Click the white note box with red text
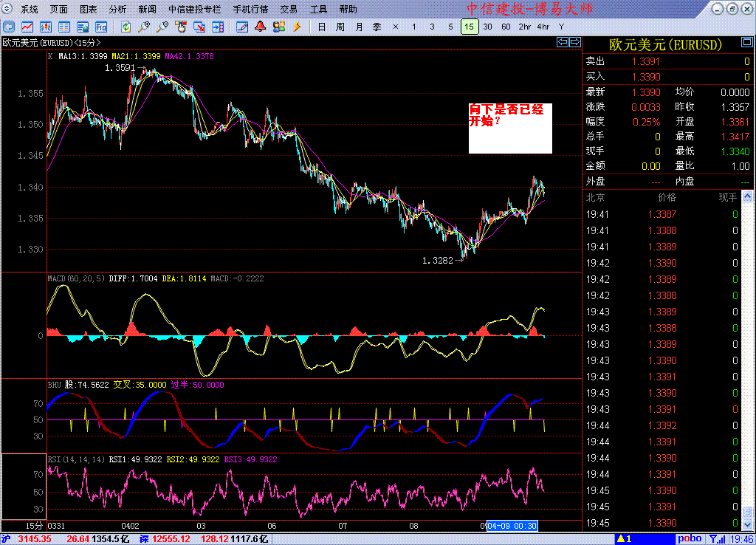The width and height of the screenshot is (756, 545). click(x=510, y=128)
